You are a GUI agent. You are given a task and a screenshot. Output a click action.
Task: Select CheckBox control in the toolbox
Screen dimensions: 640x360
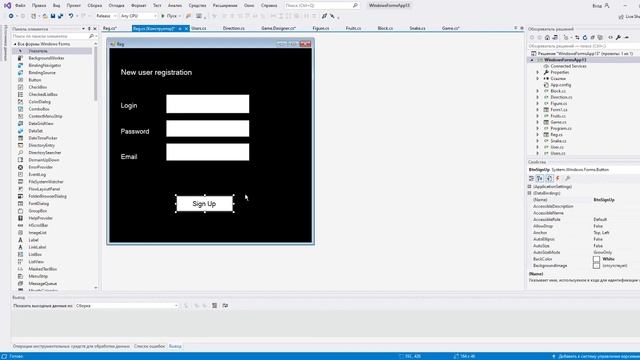38,87
